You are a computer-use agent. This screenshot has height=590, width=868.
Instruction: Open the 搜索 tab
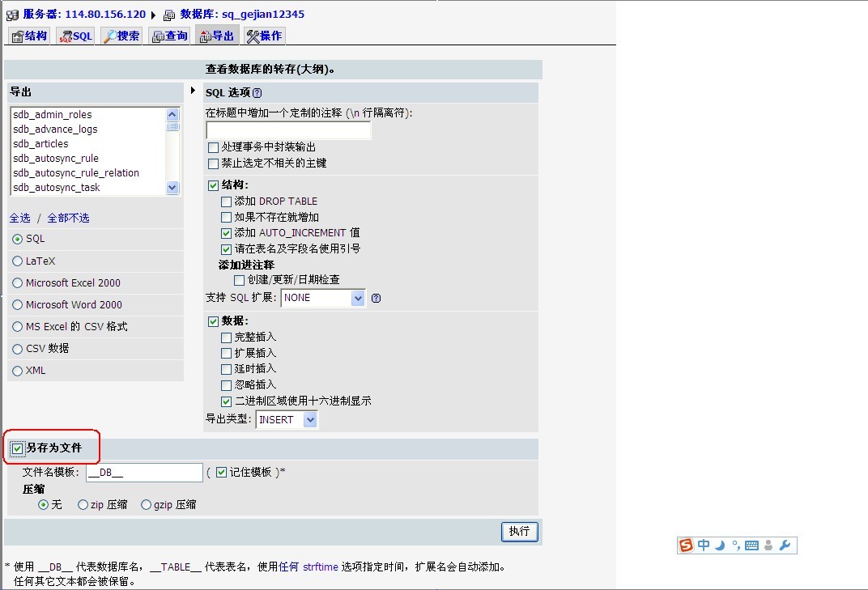(121, 36)
